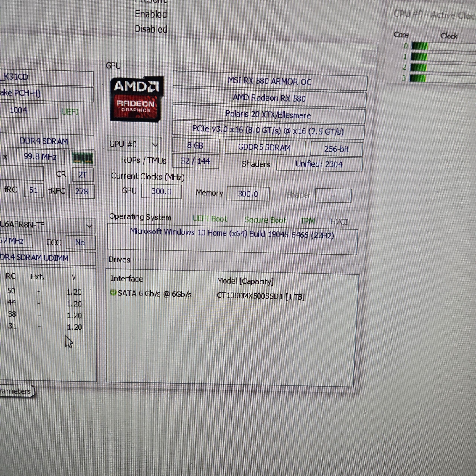Click Core 2 clock bar in CPU window
The width and height of the screenshot is (476, 476).
[443, 68]
